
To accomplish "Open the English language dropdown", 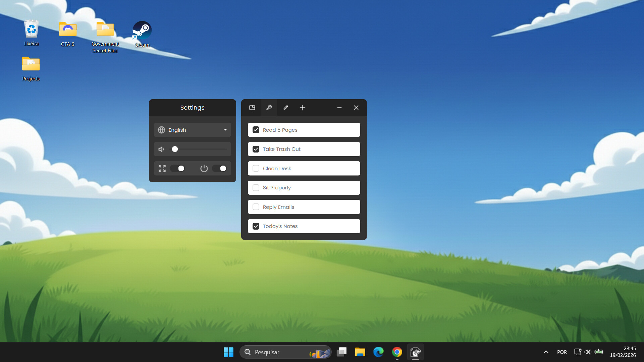I will coord(225,130).
